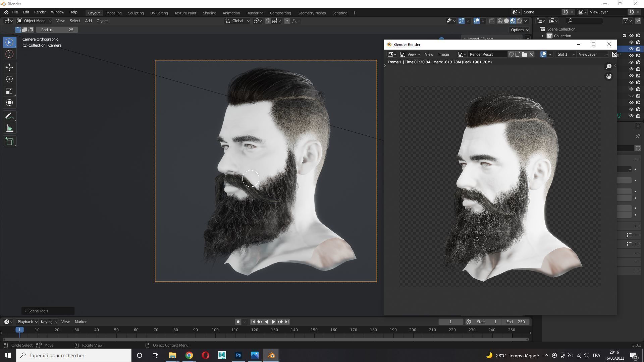Open image folder icon in Blender Render header
Image resolution: width=644 pixels, height=362 pixels.
pos(525,54)
